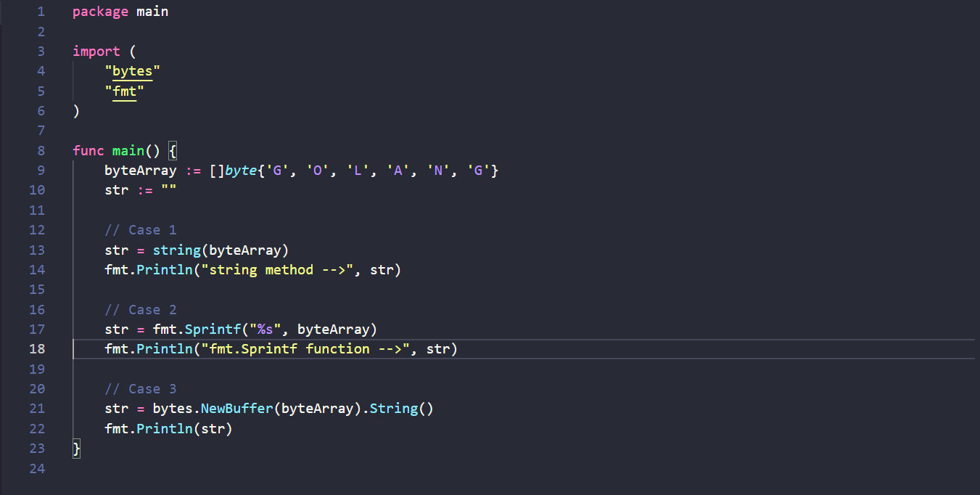Click line number 9 to set a breakpoint

pyautogui.click(x=40, y=170)
